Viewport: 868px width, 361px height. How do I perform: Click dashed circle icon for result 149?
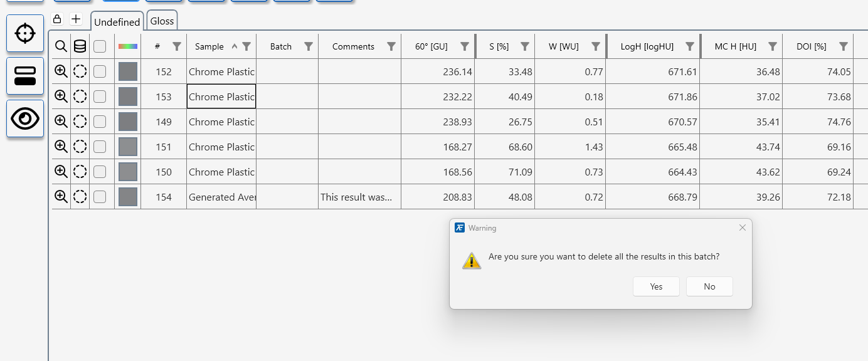tap(80, 122)
